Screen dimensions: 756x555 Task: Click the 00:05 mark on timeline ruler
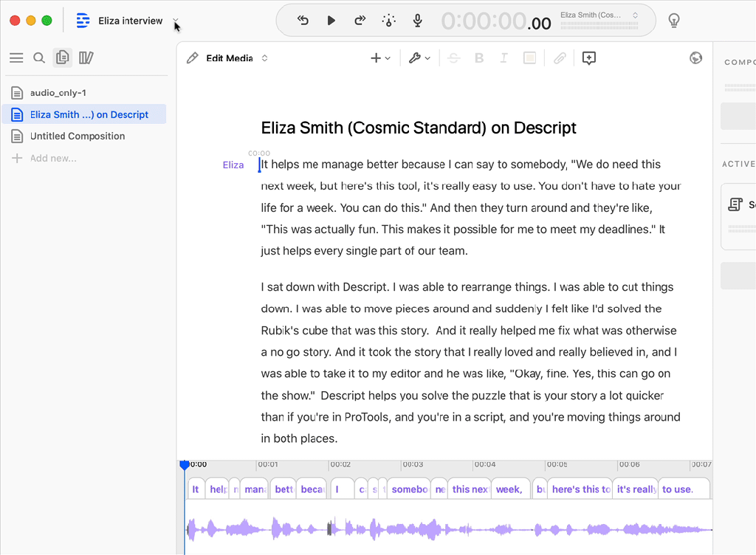(557, 464)
